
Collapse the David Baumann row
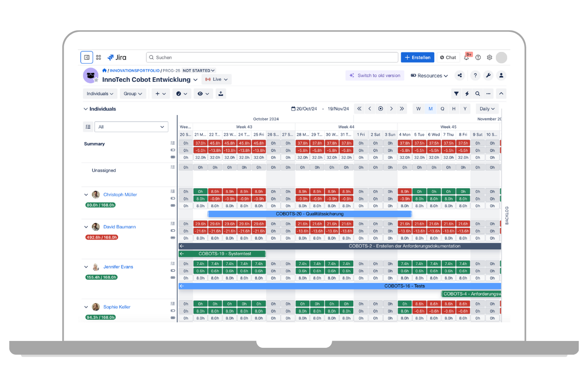tap(86, 227)
